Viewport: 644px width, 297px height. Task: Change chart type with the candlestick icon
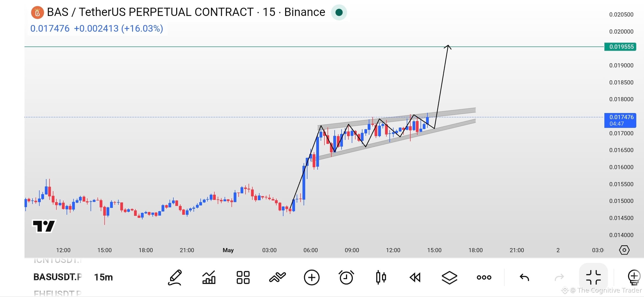(381, 277)
